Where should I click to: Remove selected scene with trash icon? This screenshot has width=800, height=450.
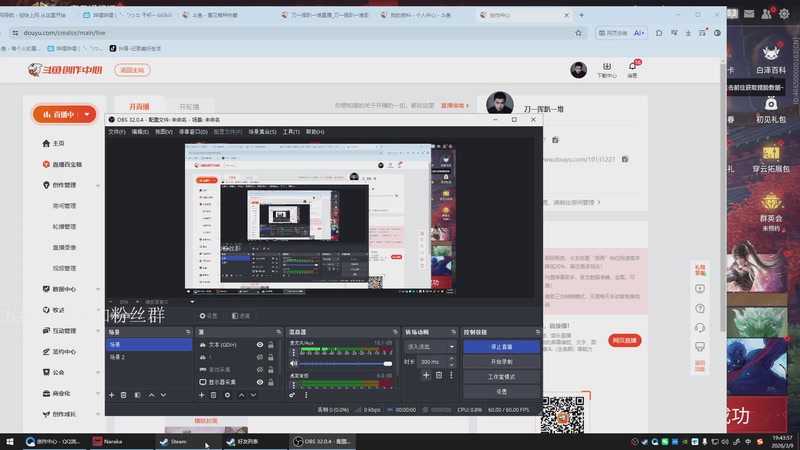coord(123,395)
